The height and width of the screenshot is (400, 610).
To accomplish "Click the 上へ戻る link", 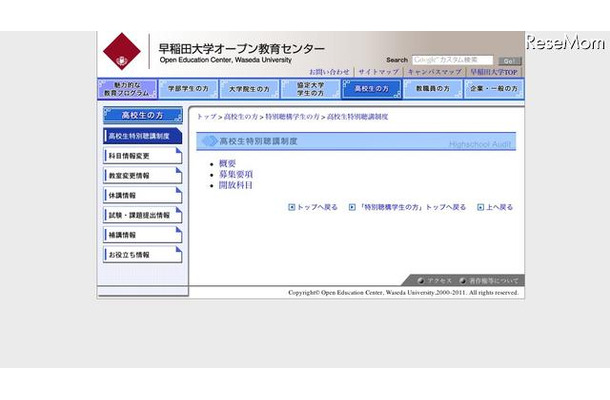I will (x=500, y=207).
